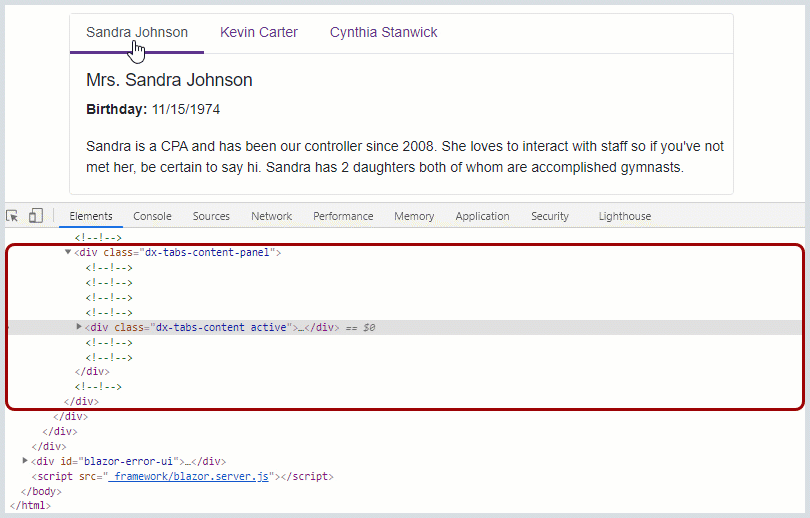Expand the dx-tabs-content active div

80,327
